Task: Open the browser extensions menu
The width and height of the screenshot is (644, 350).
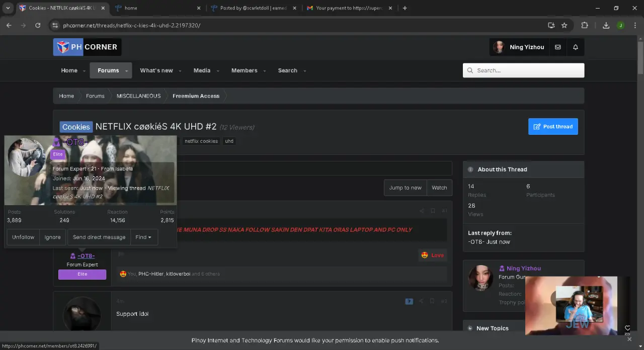Action: coord(585,25)
